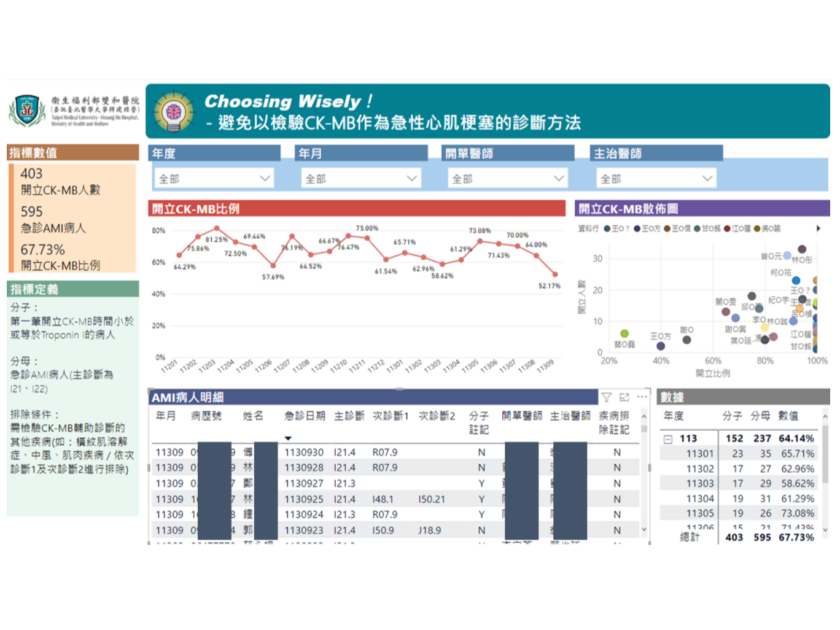Click 急診日期 cell 1130925
This screenshot has height=630, width=840.
pyautogui.click(x=304, y=499)
